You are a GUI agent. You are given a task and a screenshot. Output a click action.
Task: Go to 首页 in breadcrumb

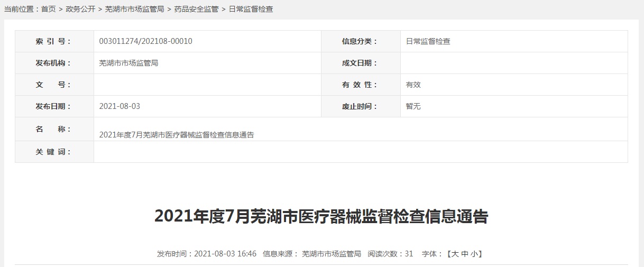point(48,9)
